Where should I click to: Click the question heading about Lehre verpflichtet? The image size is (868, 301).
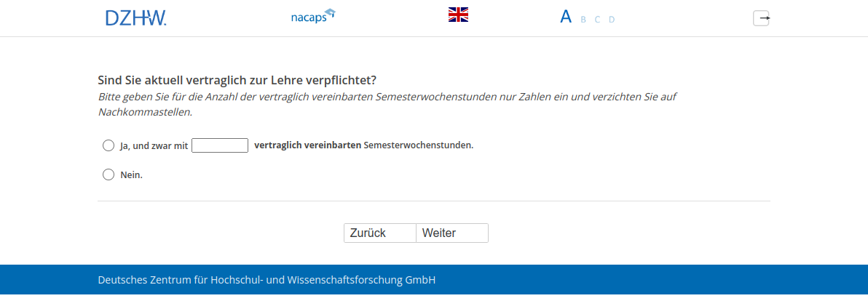[237, 80]
